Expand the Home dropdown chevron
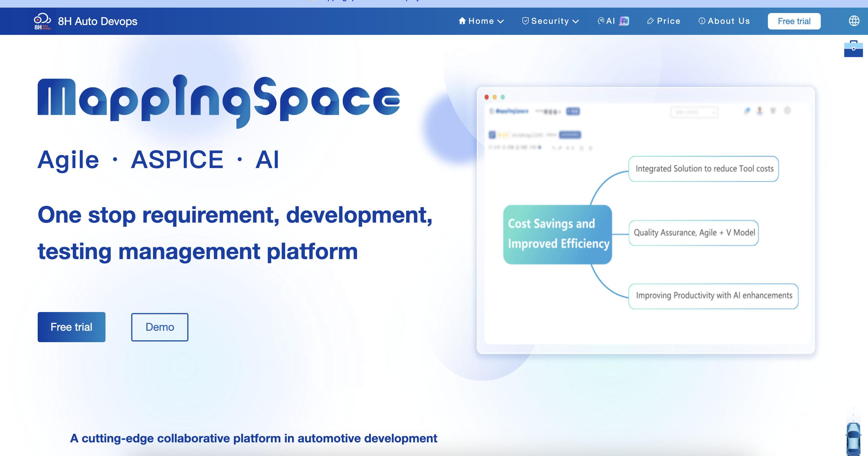Screen dimensions: 868x456 [x=501, y=21]
